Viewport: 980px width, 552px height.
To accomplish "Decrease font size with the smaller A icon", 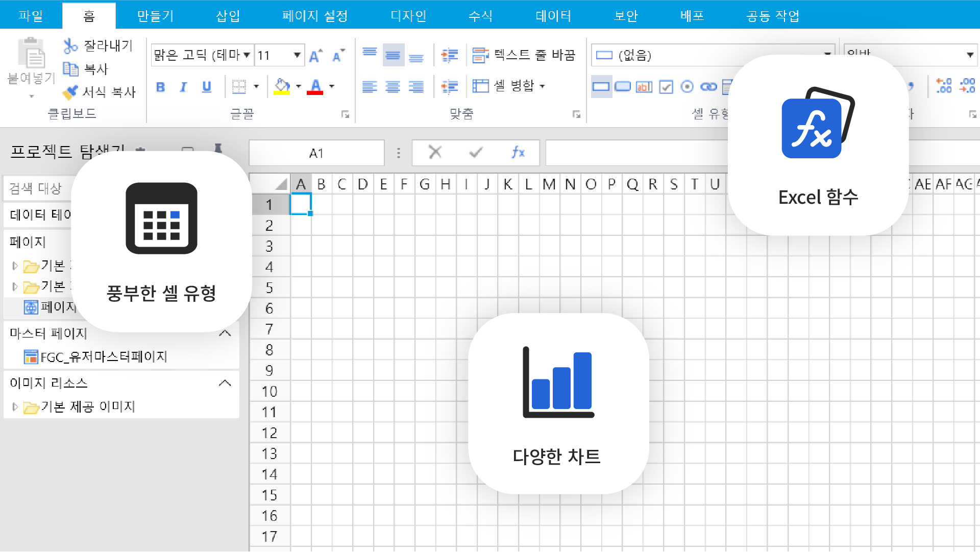I will [338, 55].
